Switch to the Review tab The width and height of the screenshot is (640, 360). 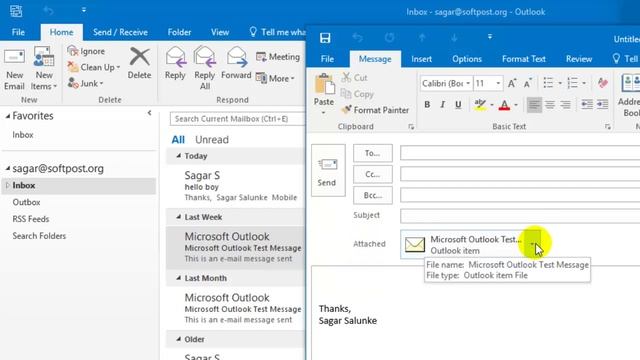pos(579,59)
